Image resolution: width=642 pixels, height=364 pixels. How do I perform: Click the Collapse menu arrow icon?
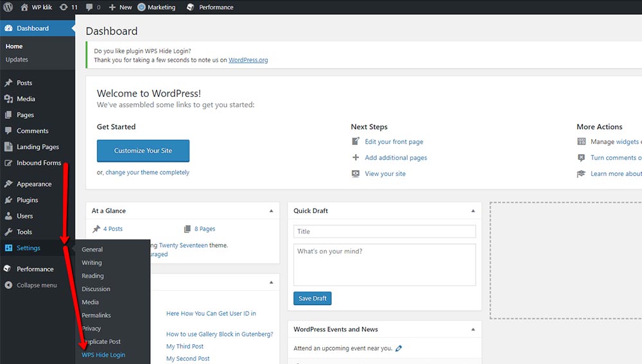click(8, 285)
